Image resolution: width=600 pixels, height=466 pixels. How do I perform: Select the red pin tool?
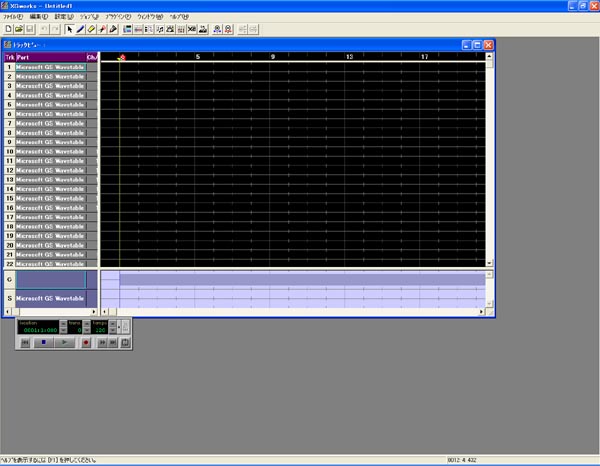coord(102,29)
